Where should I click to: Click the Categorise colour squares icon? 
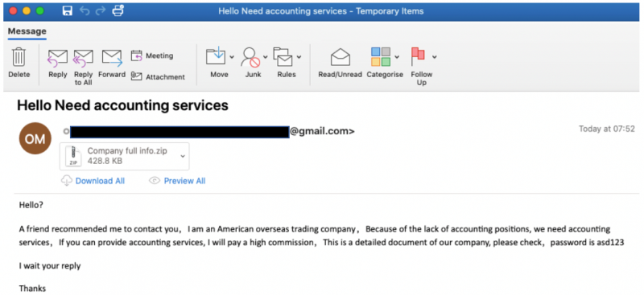[381, 56]
